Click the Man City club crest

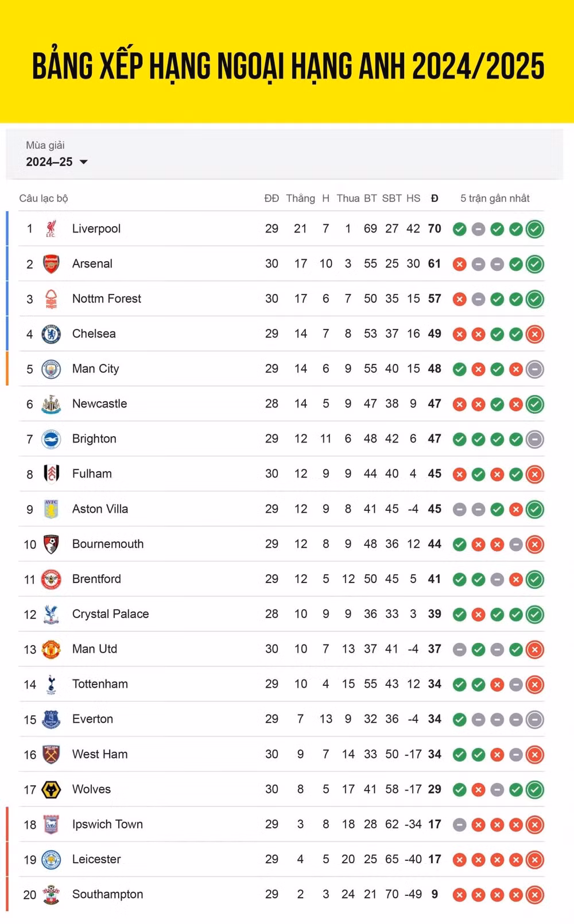(51, 369)
